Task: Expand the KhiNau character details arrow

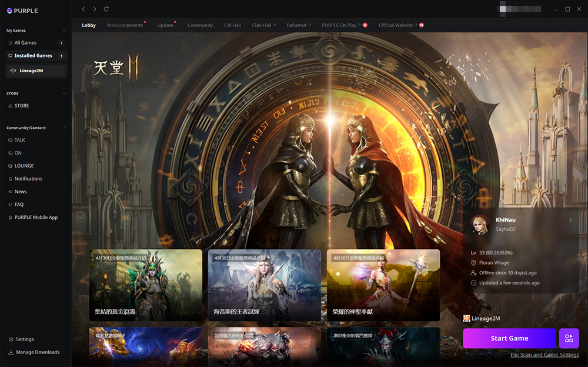Action: pos(570,221)
